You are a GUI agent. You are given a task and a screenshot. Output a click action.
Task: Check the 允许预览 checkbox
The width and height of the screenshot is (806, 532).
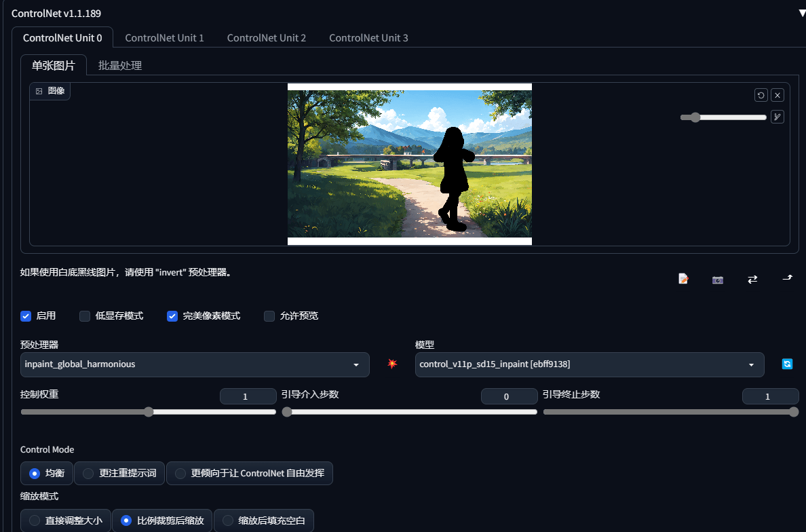[x=269, y=316]
